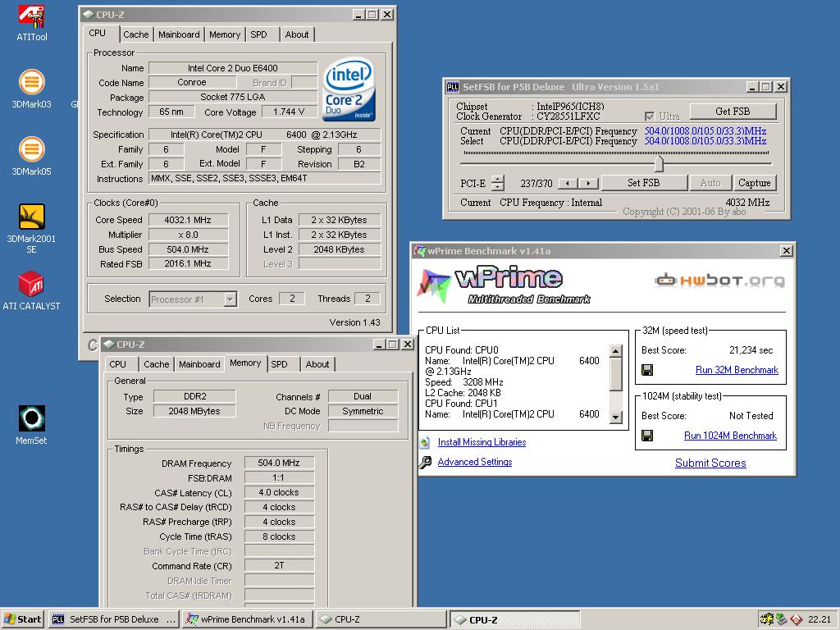Screen dimensions: 840x630
Task: Click the wPrime logo graphic
Action: tap(503, 285)
